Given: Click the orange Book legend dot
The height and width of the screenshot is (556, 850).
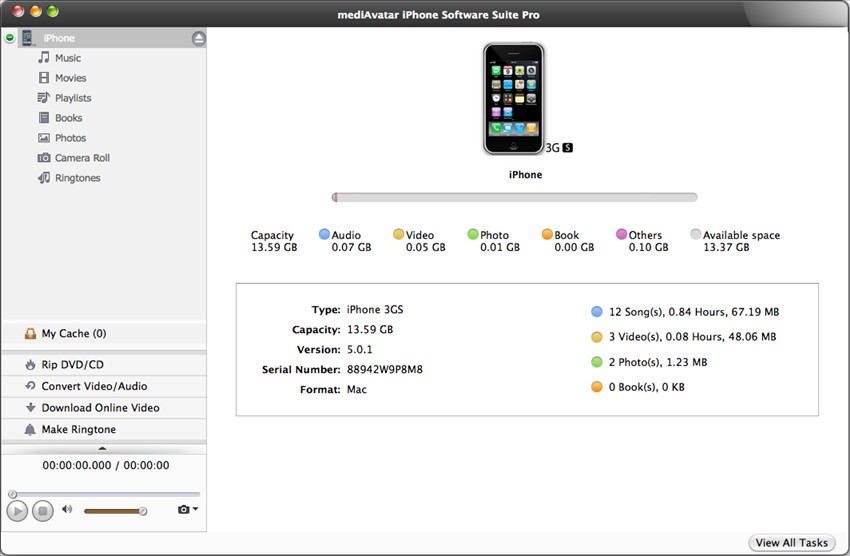Looking at the screenshot, I should pyautogui.click(x=547, y=234).
